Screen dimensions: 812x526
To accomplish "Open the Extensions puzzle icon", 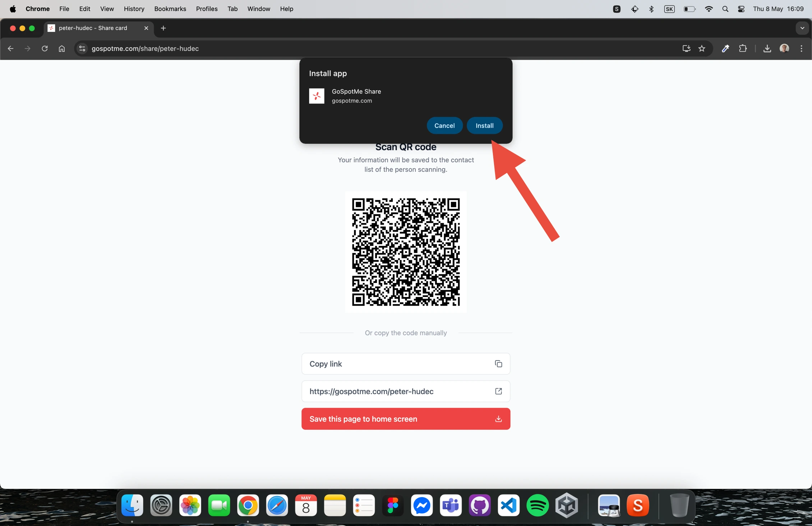I will coord(743,49).
